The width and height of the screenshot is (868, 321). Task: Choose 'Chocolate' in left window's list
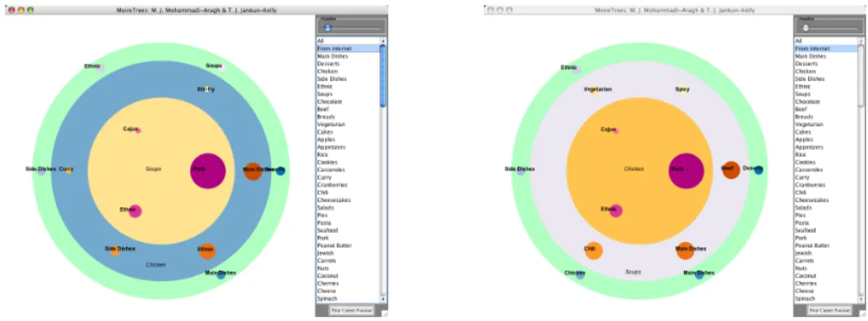348,102
